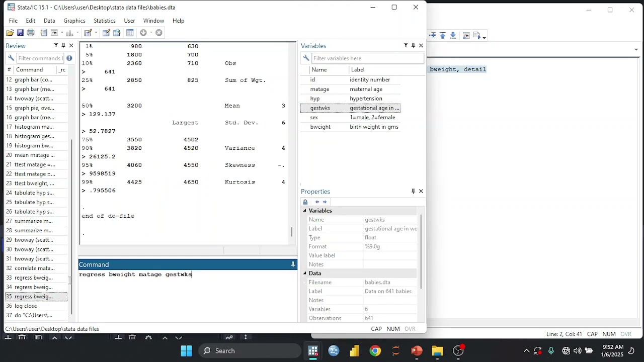644x362 pixels.
Task: Open the Variables Manager icon
Action: (130, 33)
